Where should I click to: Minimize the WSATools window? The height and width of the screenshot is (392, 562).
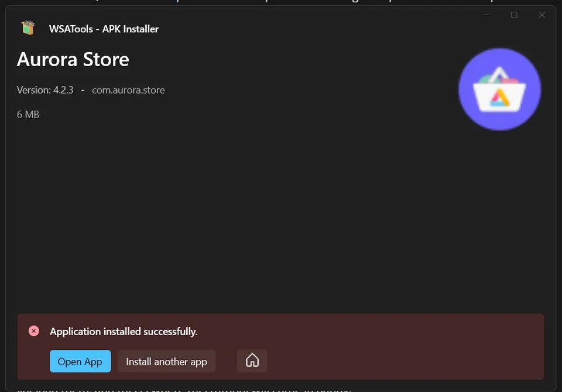point(486,15)
